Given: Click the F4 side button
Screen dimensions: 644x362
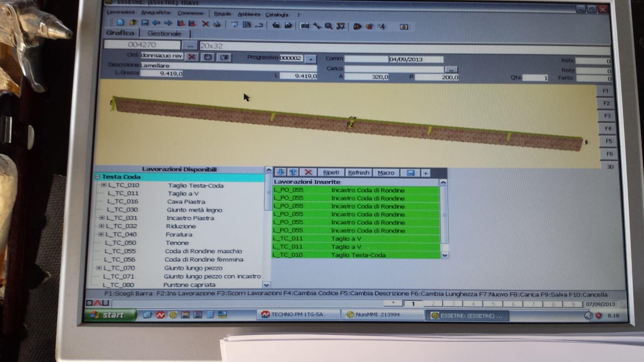Looking at the screenshot, I should click(x=608, y=129).
